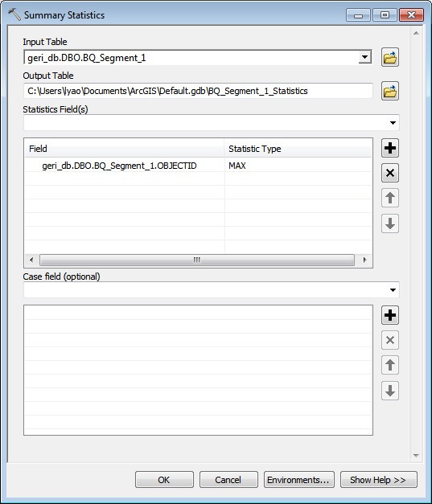Select geri_db.DBO.BQ_Segment_1.OBJECTID field row
Viewport: 432px width, 504px height.
click(119, 166)
